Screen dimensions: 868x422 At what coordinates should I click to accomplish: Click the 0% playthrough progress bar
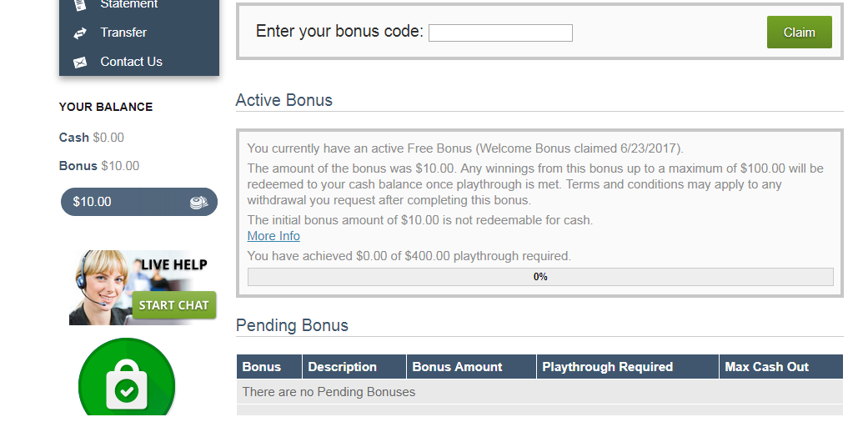pyautogui.click(x=540, y=277)
